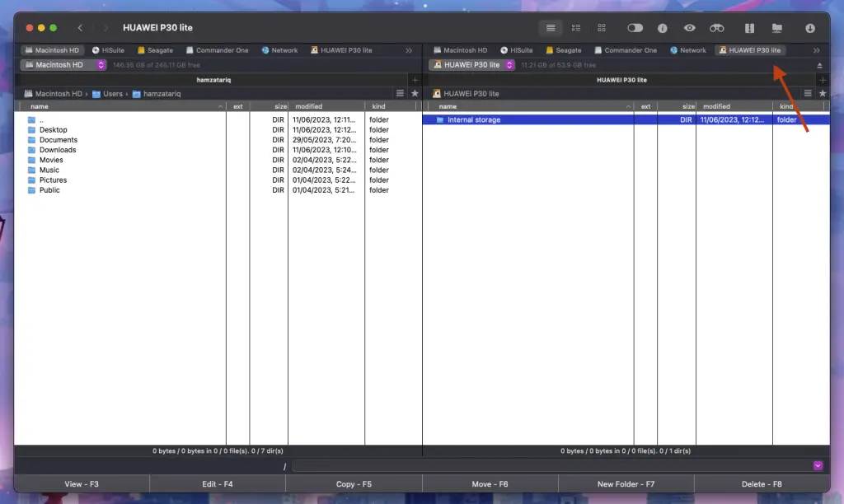
Task: Open HUAWEI P30 lite tab in left pane
Action: pyautogui.click(x=341, y=50)
